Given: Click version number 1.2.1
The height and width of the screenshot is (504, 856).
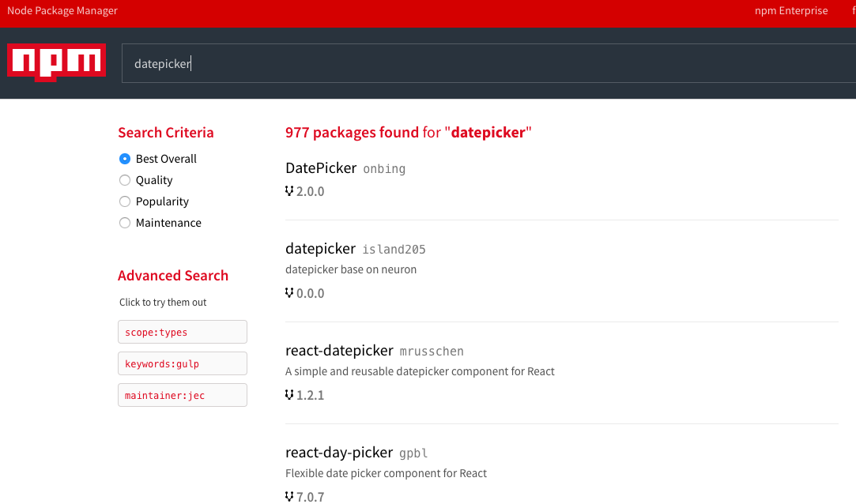Looking at the screenshot, I should [x=310, y=396].
